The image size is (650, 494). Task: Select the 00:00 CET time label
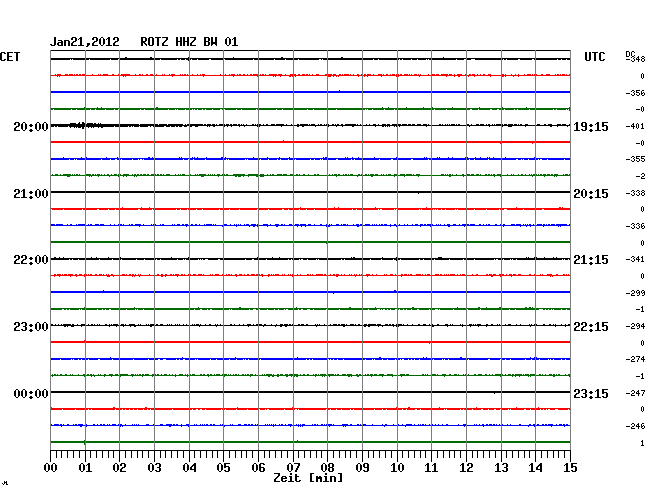tap(31, 393)
